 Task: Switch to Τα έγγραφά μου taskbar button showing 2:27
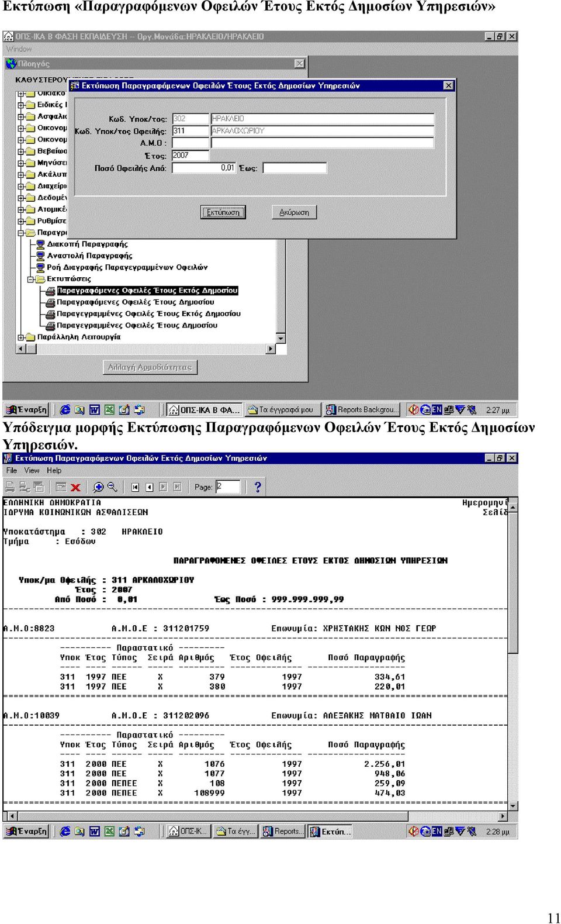[283, 410]
